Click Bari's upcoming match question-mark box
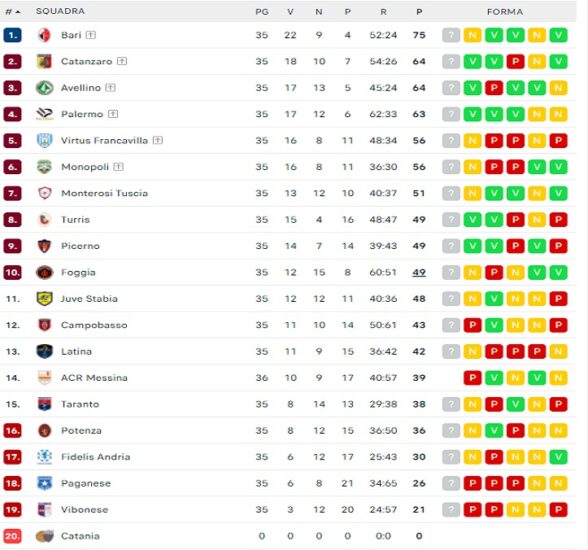This screenshot has width=588, height=550. [x=451, y=35]
